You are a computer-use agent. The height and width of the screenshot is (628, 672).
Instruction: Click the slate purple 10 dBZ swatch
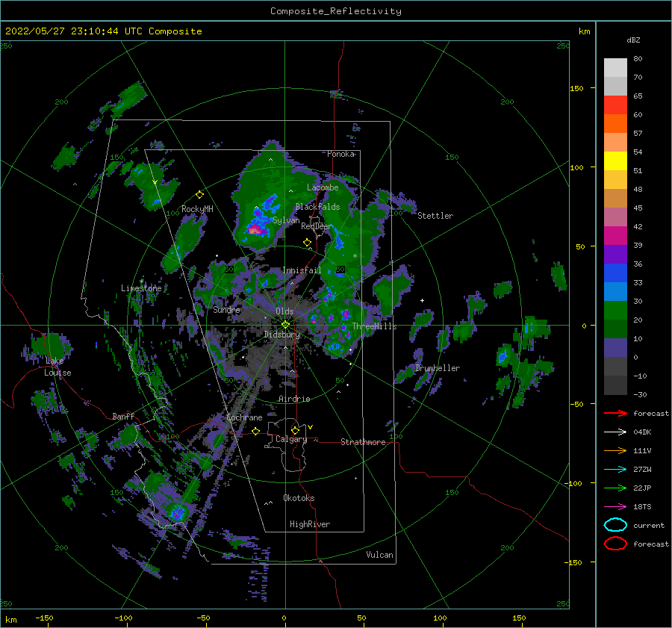tap(615, 348)
